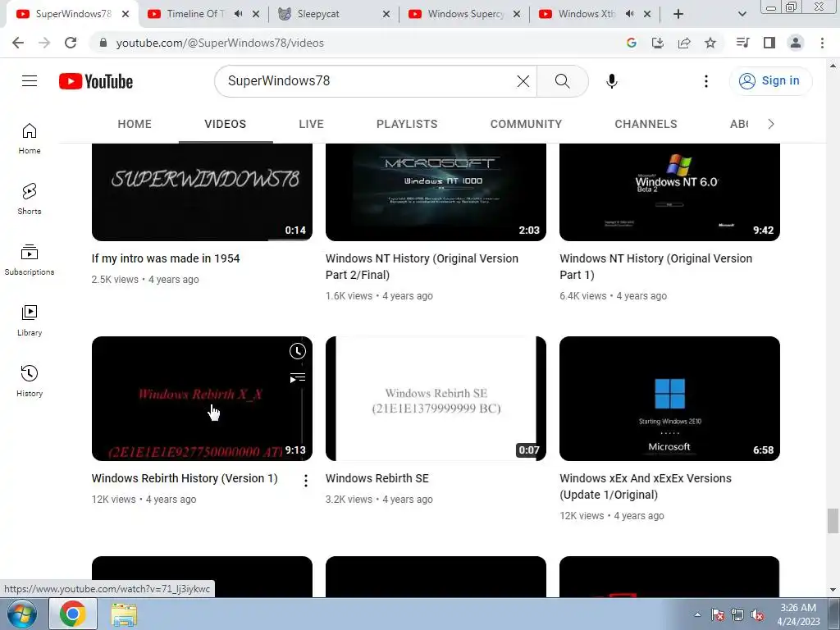Open Library in sidebar
Screen dimensions: 840x630
(30, 321)
